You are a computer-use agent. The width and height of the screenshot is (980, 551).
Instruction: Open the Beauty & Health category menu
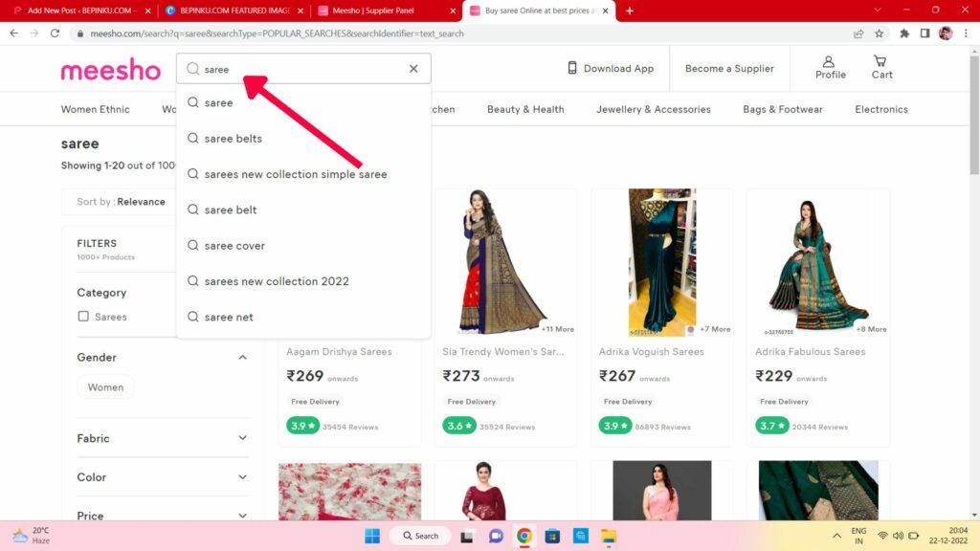525,109
